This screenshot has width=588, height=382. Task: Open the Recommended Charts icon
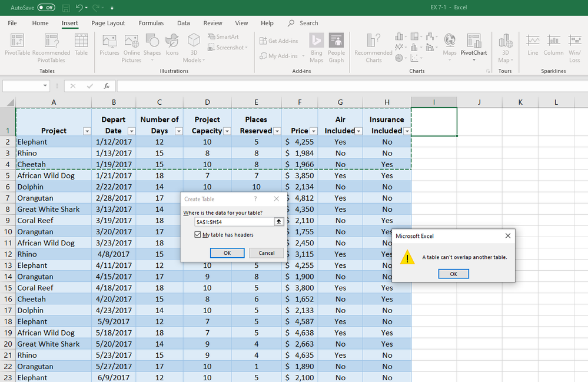coord(373,41)
